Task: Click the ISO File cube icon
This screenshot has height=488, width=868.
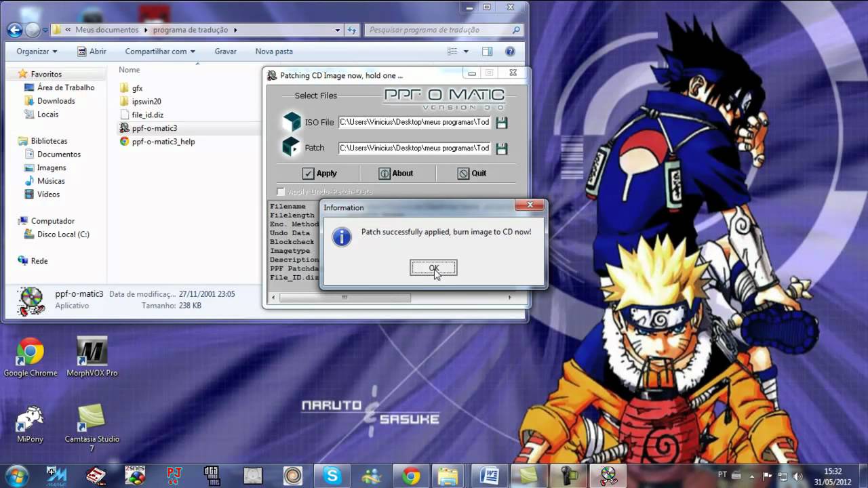Action: pos(291,122)
